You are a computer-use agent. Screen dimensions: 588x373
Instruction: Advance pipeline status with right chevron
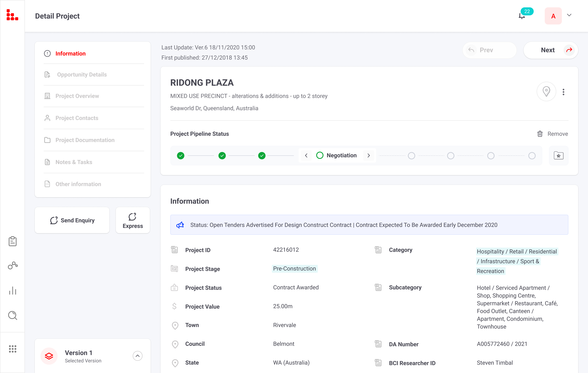click(x=369, y=155)
